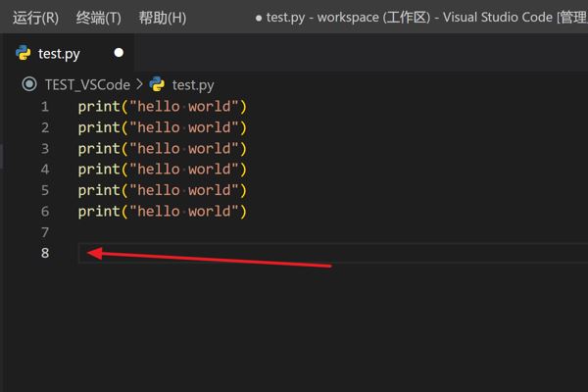Viewport: 588px width, 392px height.
Task: Click the print keyword on line 1
Action: [x=98, y=107]
